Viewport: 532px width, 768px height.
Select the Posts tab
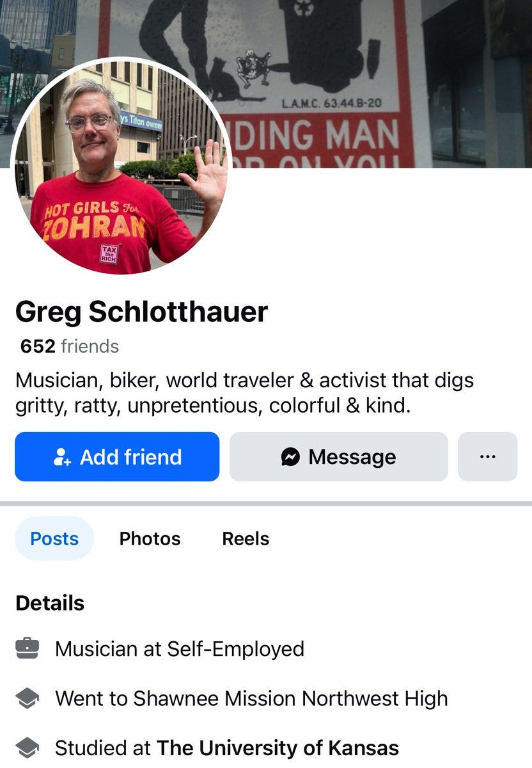[x=54, y=539]
